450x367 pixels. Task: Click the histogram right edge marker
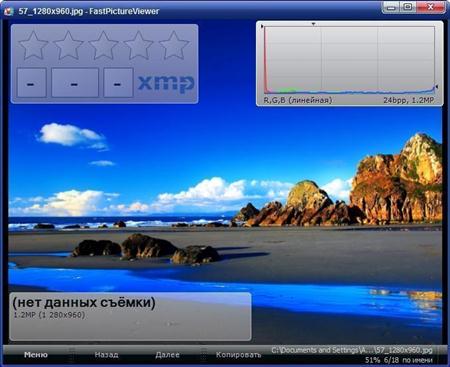437,87
